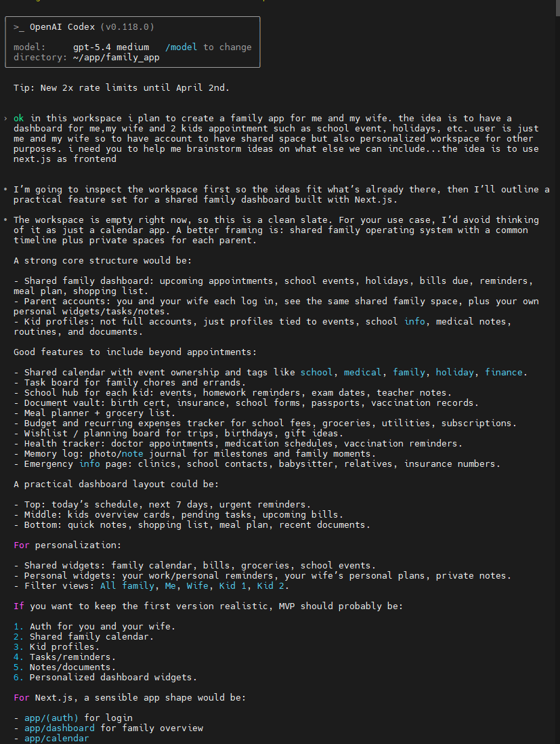Select "Kid 1" filter view text
This screenshot has width=560, height=744.
coord(232,585)
